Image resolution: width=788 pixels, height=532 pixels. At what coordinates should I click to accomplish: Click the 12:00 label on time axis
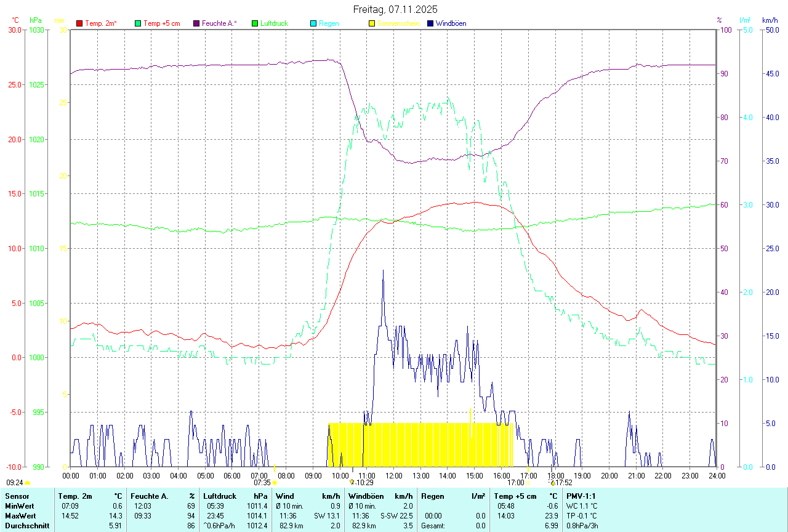coord(393,475)
